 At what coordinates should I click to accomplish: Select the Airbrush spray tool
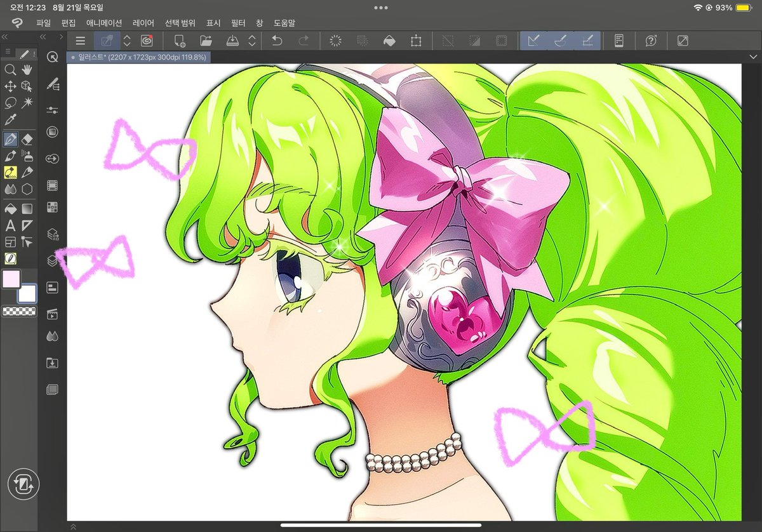[x=27, y=156]
